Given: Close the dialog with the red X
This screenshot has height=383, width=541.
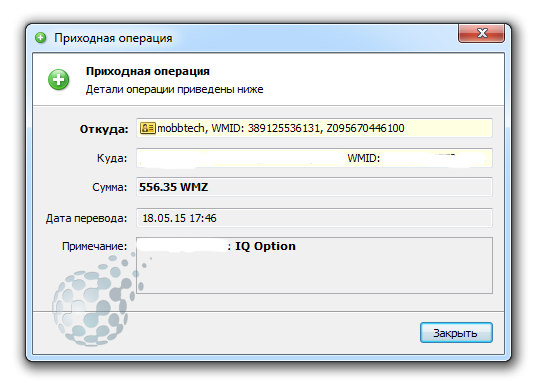Looking at the screenshot, I should click(x=481, y=33).
